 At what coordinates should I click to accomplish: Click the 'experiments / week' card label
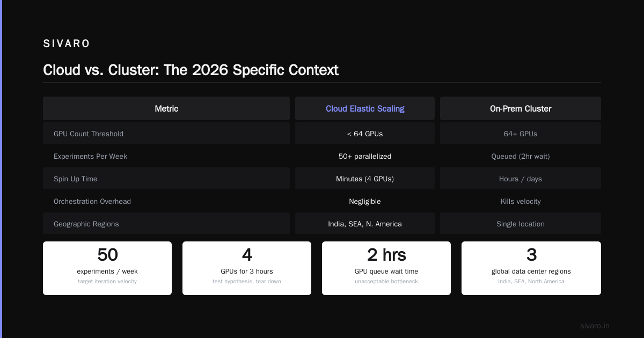[107, 271]
